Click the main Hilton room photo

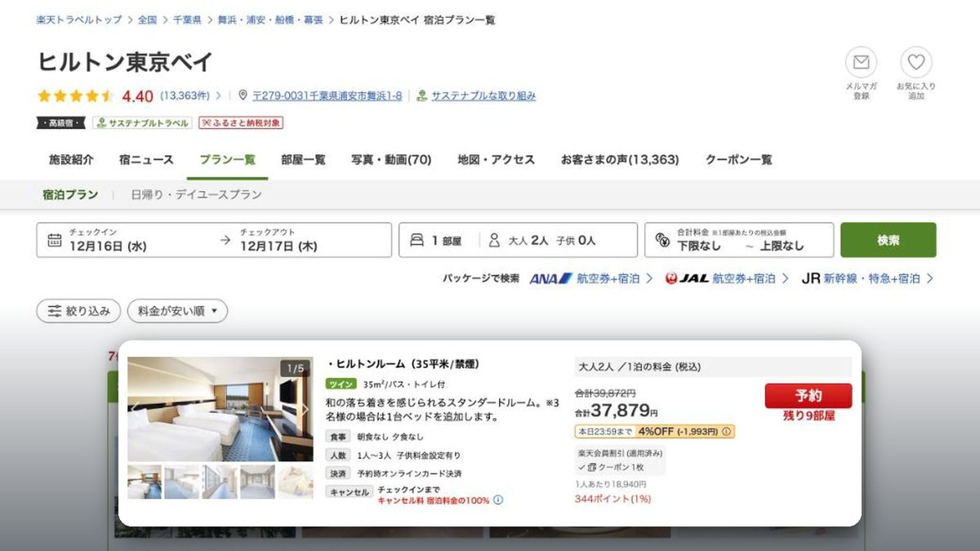pos(220,409)
